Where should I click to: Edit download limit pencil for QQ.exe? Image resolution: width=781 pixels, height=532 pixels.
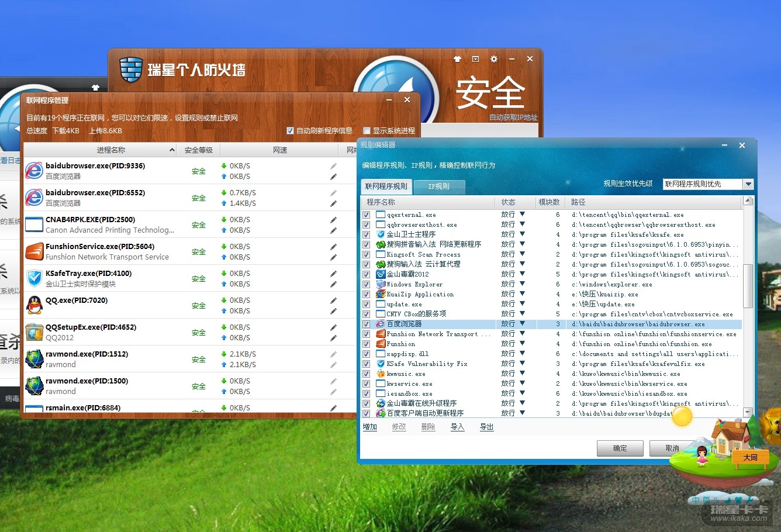(x=333, y=300)
